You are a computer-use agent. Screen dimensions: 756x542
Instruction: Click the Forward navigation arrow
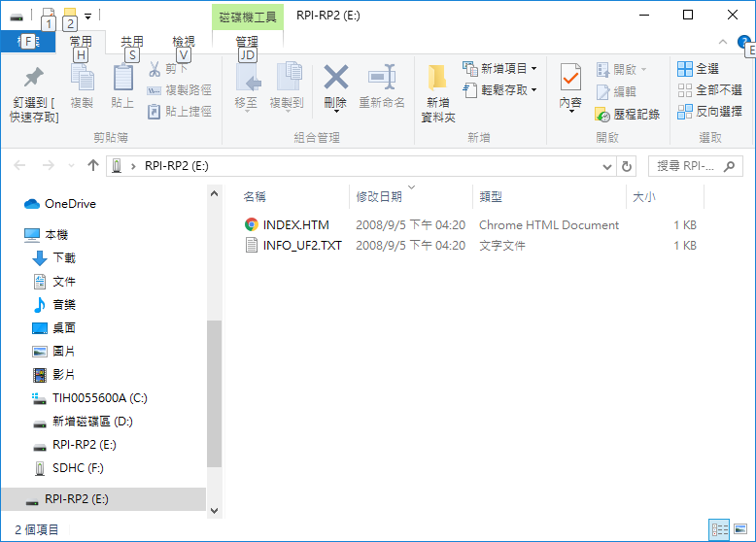(49, 166)
